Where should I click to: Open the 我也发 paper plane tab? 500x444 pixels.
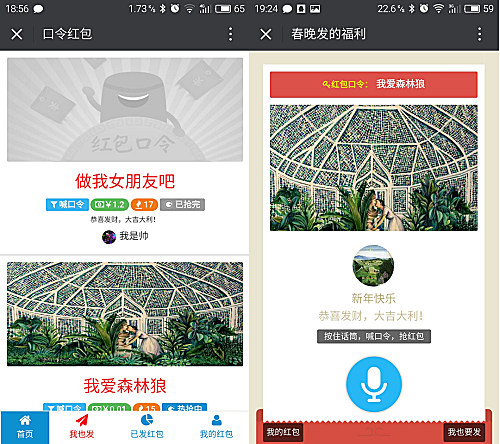82,427
